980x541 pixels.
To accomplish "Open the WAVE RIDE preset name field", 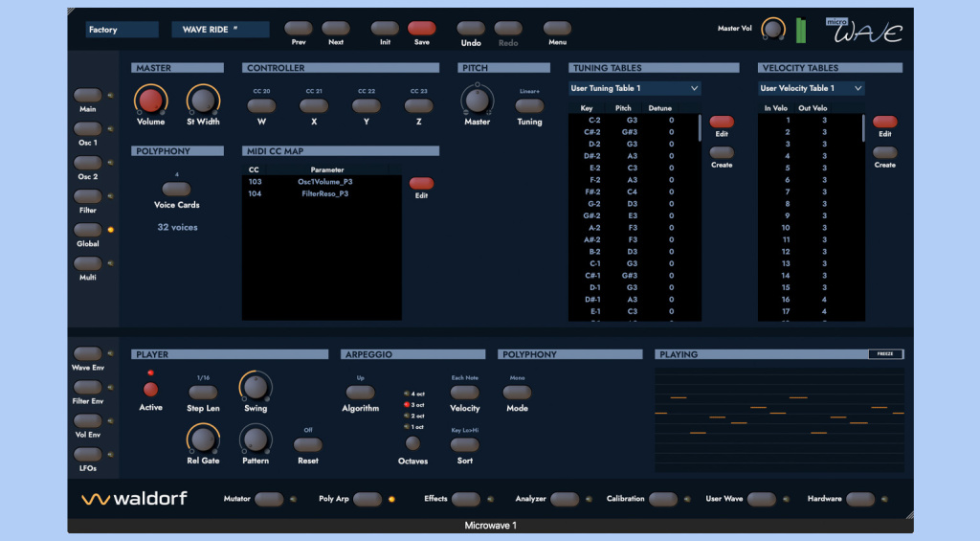I will (220, 30).
